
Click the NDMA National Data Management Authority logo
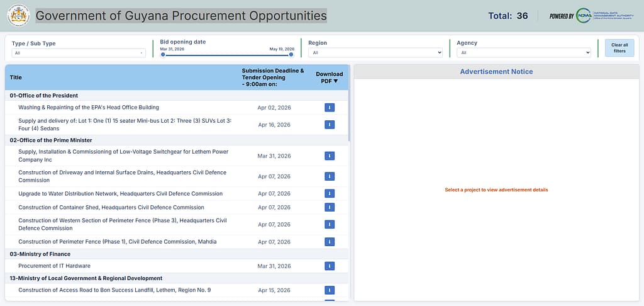point(604,16)
